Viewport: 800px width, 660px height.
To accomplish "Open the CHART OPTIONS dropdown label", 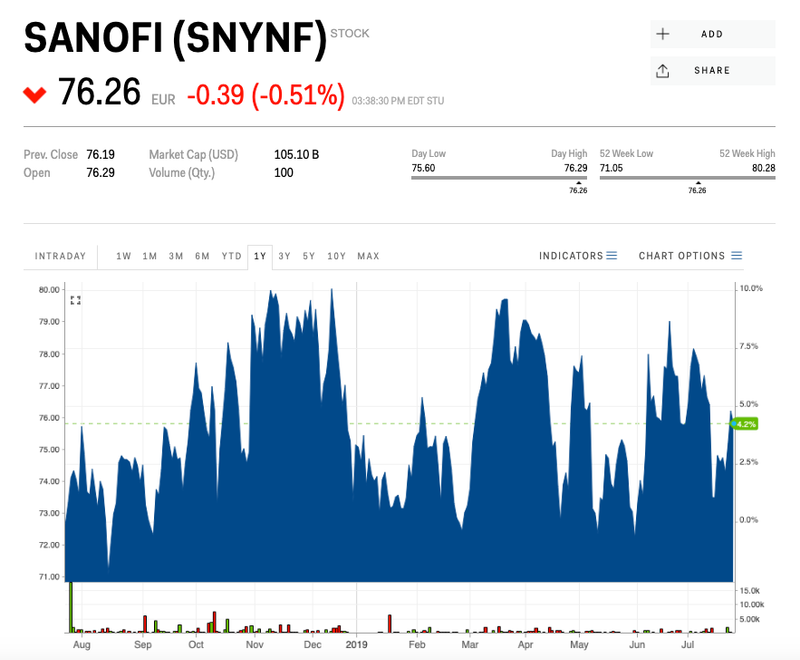I will click(682, 256).
